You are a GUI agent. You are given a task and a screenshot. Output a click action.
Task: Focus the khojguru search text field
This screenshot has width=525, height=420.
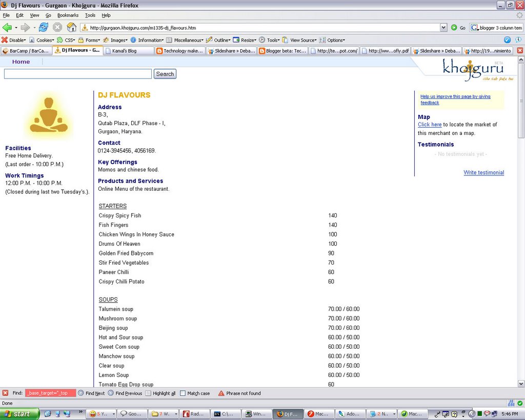pyautogui.click(x=78, y=74)
